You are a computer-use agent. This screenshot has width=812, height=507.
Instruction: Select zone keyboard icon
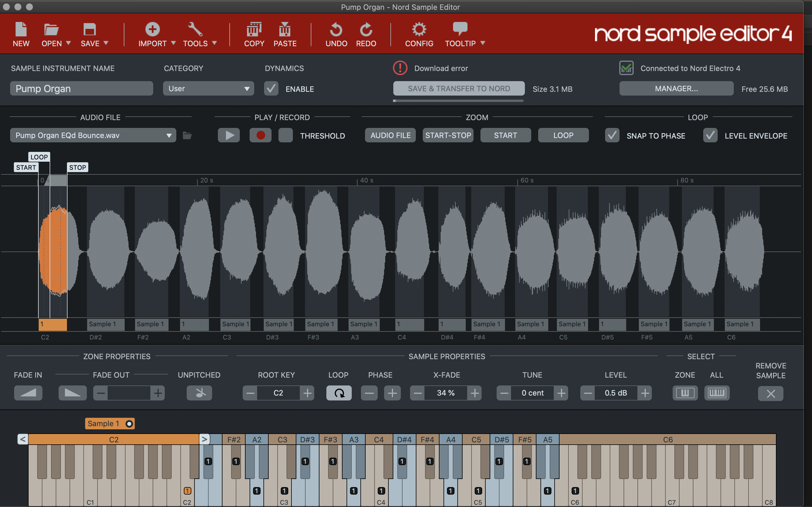[x=685, y=393]
